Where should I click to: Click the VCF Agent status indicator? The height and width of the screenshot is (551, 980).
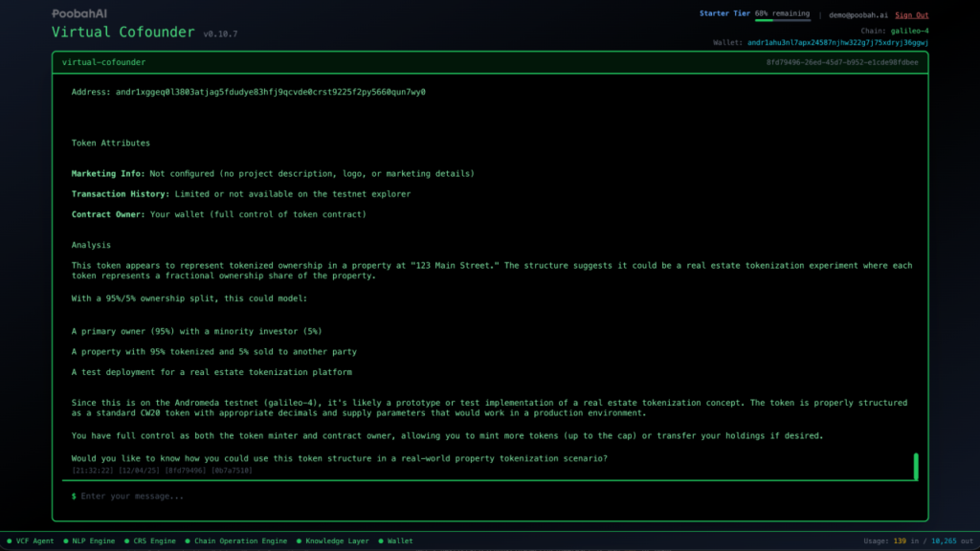pyautogui.click(x=31, y=541)
